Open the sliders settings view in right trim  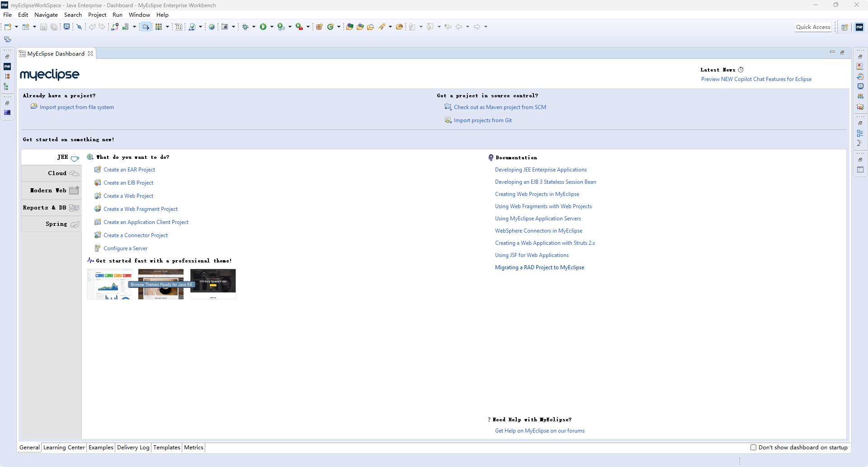click(860, 96)
